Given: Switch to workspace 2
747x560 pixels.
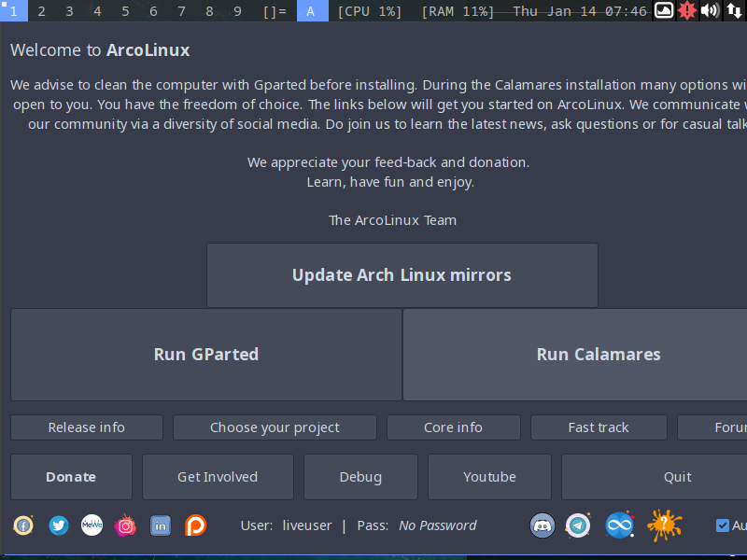Looking at the screenshot, I should [42, 11].
